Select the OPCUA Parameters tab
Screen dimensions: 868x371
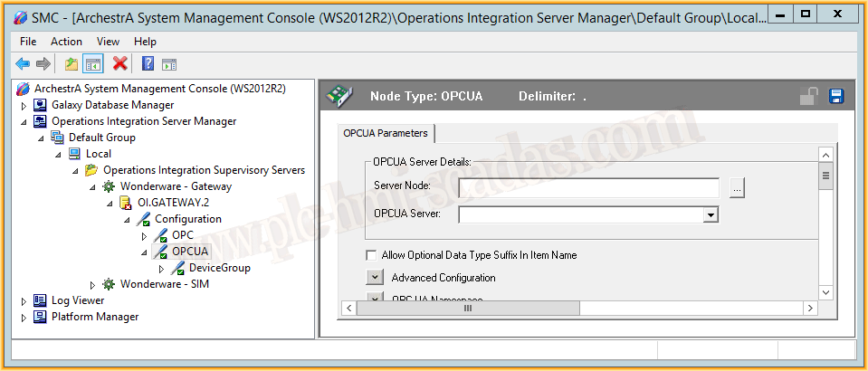pyautogui.click(x=386, y=134)
